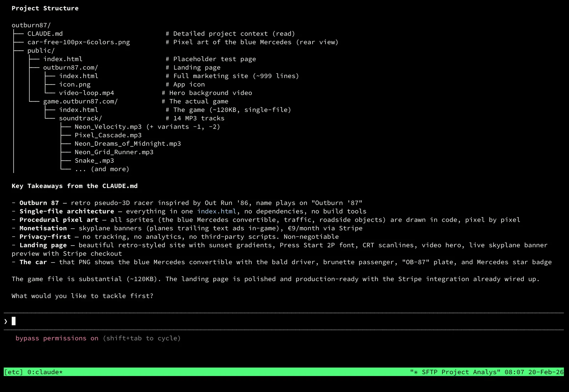Screen dimensions: 569x392
Task: Click the bold 'Single-file architecture' label
Action: (x=67, y=211)
